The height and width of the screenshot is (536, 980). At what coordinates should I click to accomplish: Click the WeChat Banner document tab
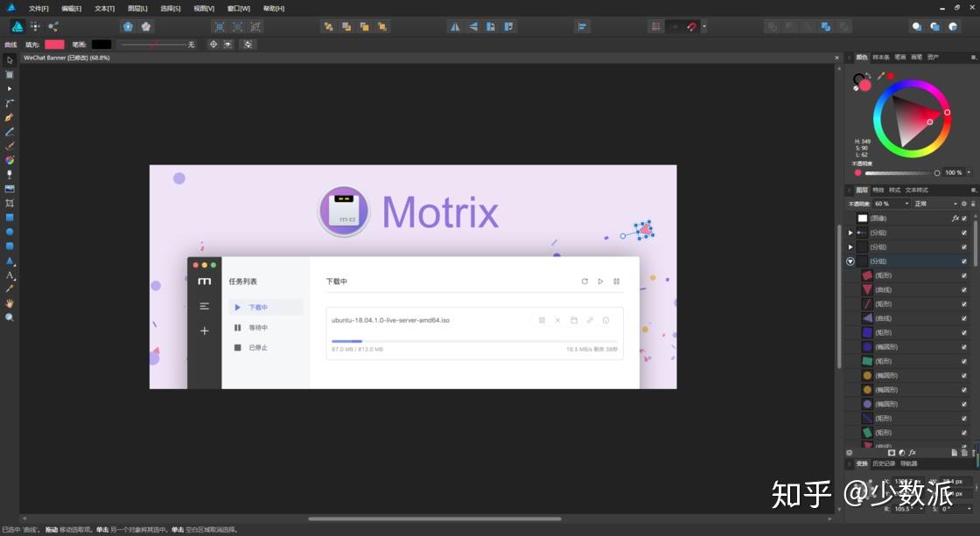coord(66,58)
